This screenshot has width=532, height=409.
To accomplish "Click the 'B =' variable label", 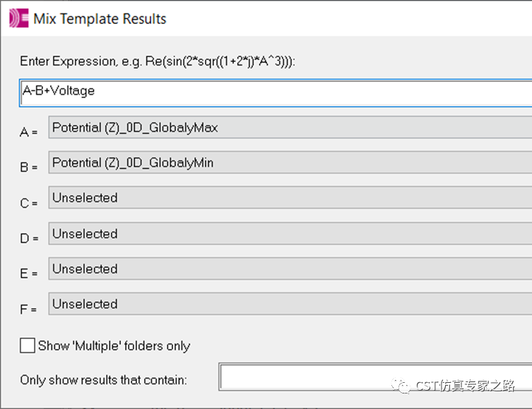I will (x=28, y=167).
